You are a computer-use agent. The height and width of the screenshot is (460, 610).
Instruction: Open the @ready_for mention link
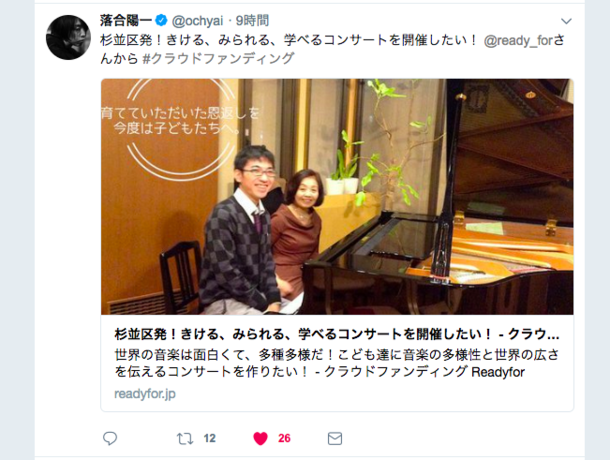pos(518,40)
